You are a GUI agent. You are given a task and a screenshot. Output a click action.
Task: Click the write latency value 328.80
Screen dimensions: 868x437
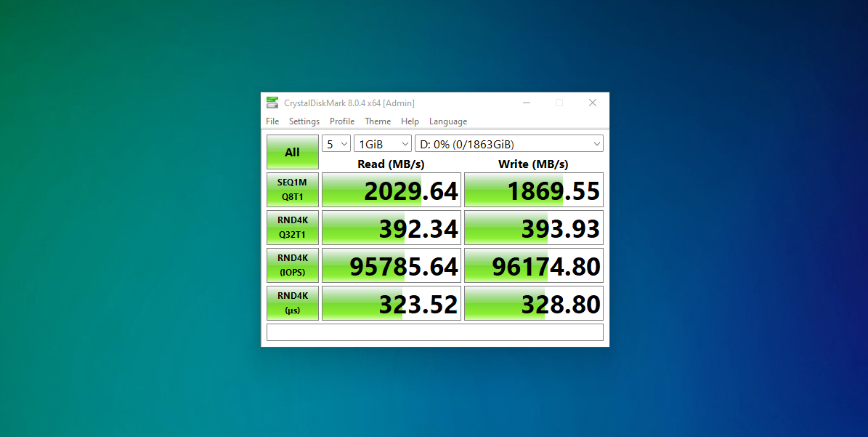pyautogui.click(x=534, y=303)
